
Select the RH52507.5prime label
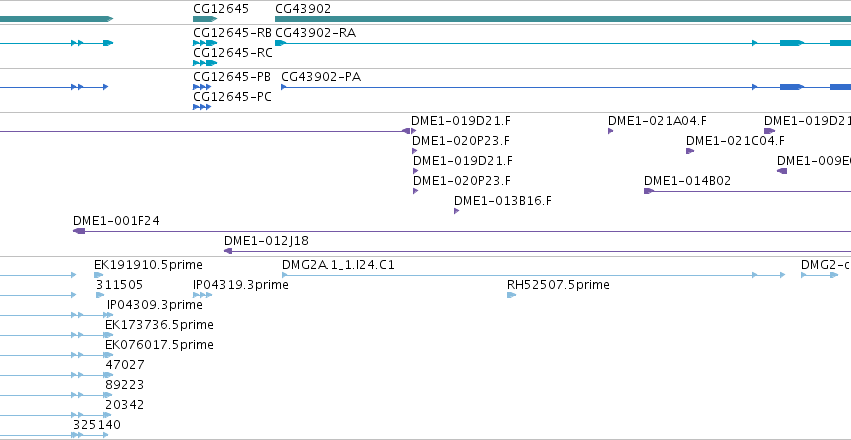[558, 285]
